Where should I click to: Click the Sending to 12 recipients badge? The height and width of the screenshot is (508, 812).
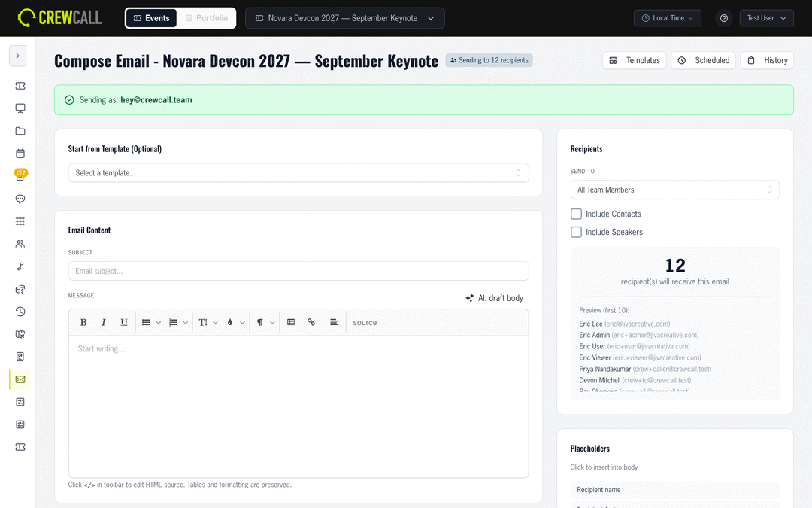coord(489,60)
